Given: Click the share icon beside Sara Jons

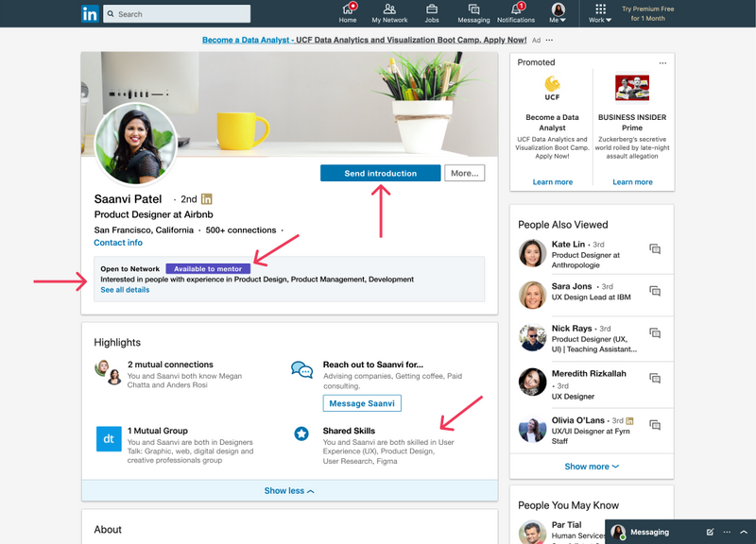Looking at the screenshot, I should pos(654,291).
